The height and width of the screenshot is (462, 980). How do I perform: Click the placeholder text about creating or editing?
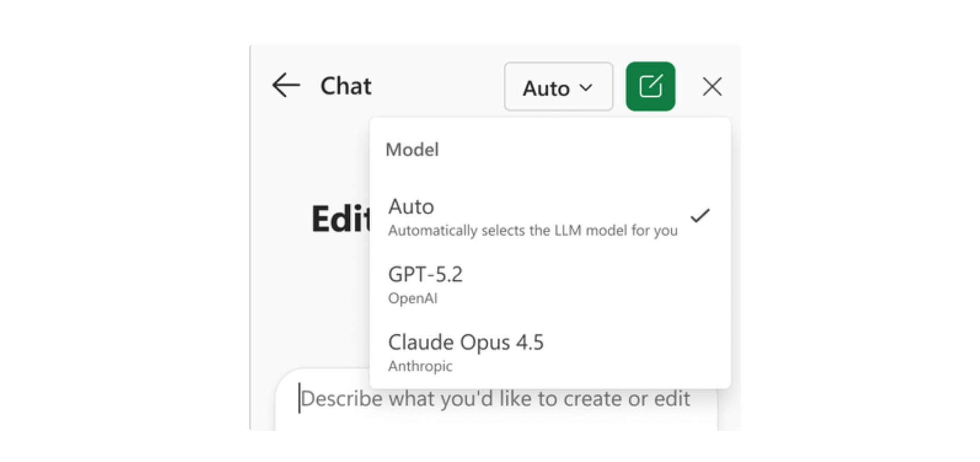pyautogui.click(x=497, y=399)
